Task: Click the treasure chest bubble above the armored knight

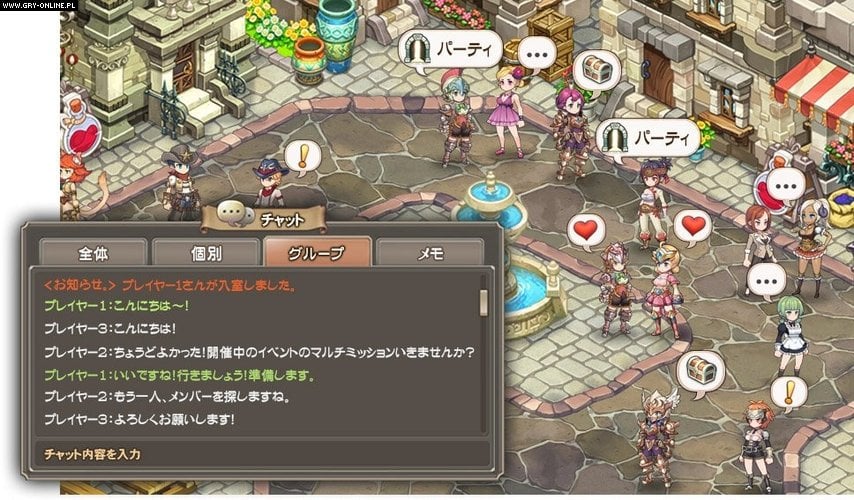Action: point(700,372)
